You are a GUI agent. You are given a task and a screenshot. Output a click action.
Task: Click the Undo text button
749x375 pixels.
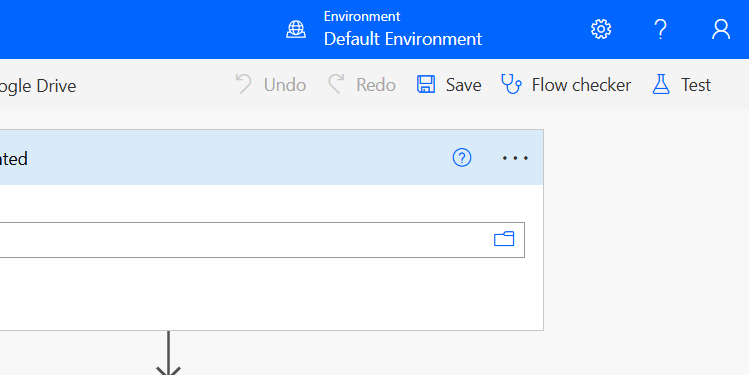pyautogui.click(x=285, y=85)
